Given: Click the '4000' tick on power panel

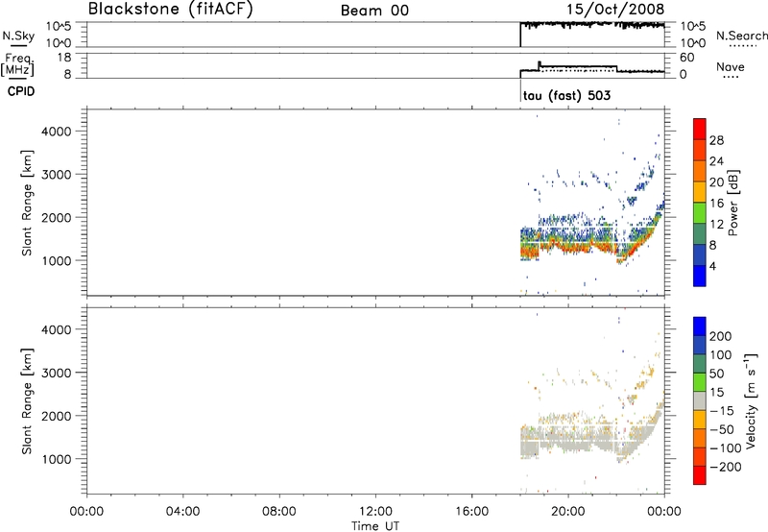Looking at the screenshot, I should (x=57, y=132).
